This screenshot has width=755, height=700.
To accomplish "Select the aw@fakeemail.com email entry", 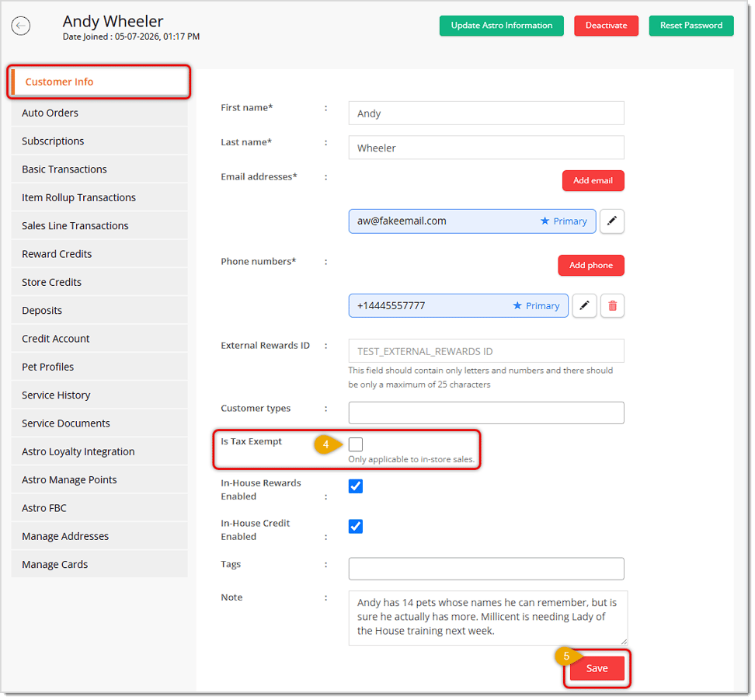I will (473, 221).
